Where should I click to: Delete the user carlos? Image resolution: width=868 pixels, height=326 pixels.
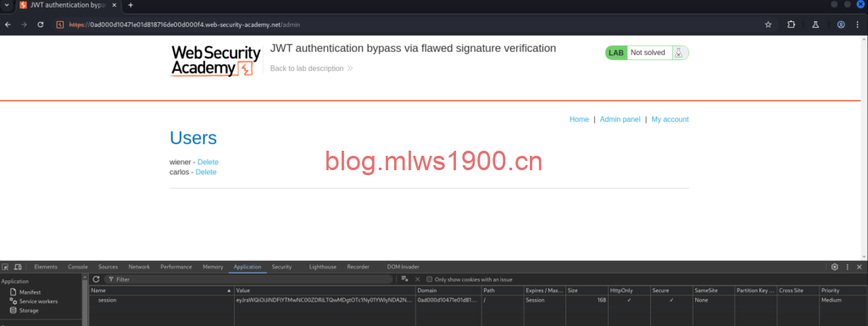tap(206, 172)
